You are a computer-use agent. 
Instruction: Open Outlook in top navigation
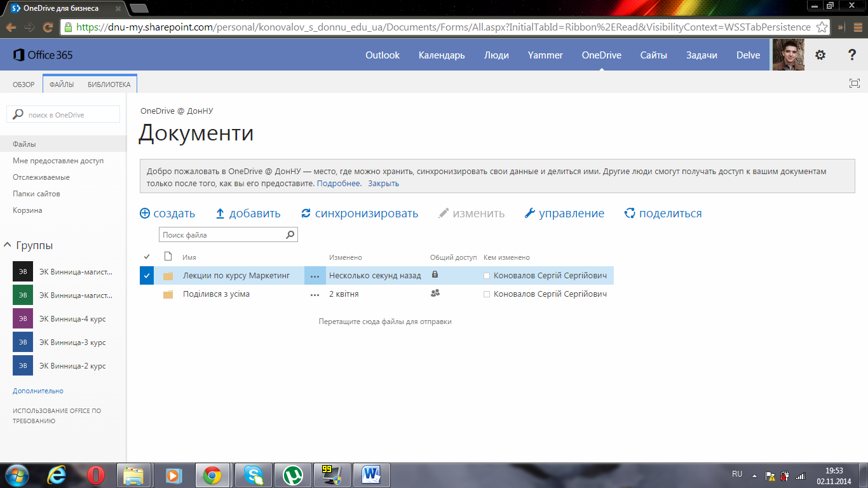click(x=383, y=55)
